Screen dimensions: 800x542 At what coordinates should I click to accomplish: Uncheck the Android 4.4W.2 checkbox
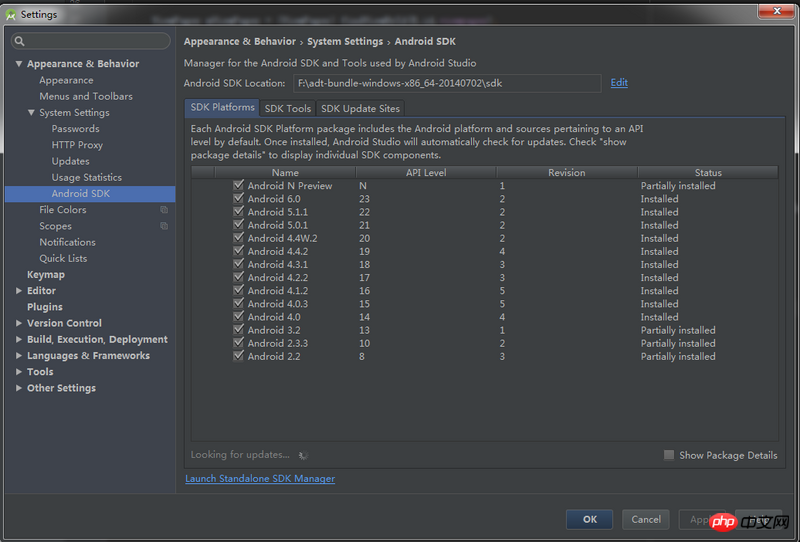[238, 237]
